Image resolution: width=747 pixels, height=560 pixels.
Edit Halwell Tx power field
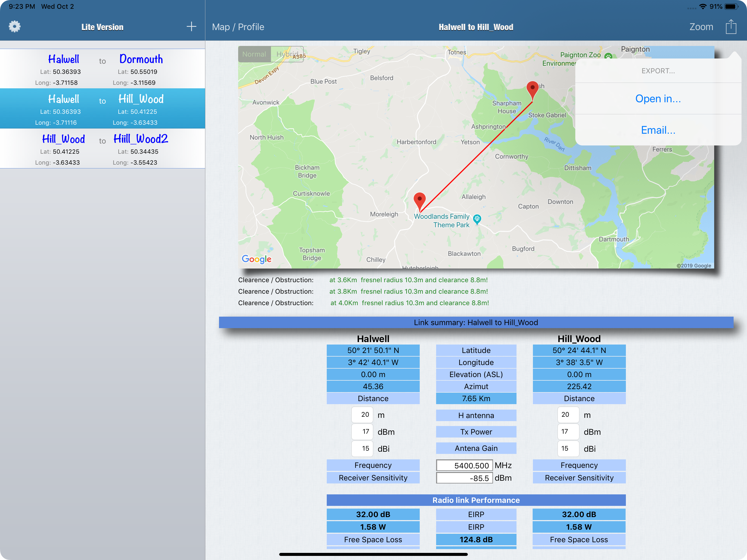[x=362, y=432]
